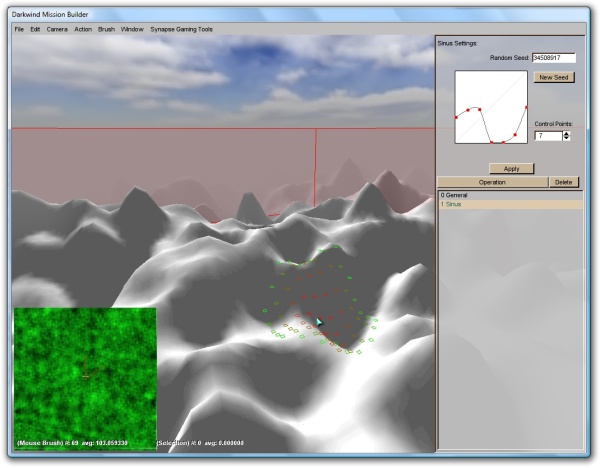Open the File menu
Viewport: 600px width, 468px height.
click(x=19, y=29)
